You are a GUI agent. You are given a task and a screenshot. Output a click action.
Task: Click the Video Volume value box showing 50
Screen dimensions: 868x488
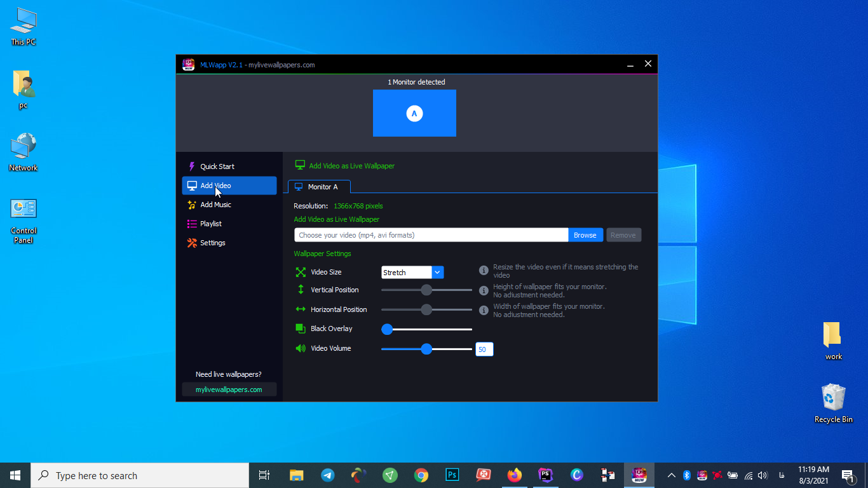tap(484, 349)
